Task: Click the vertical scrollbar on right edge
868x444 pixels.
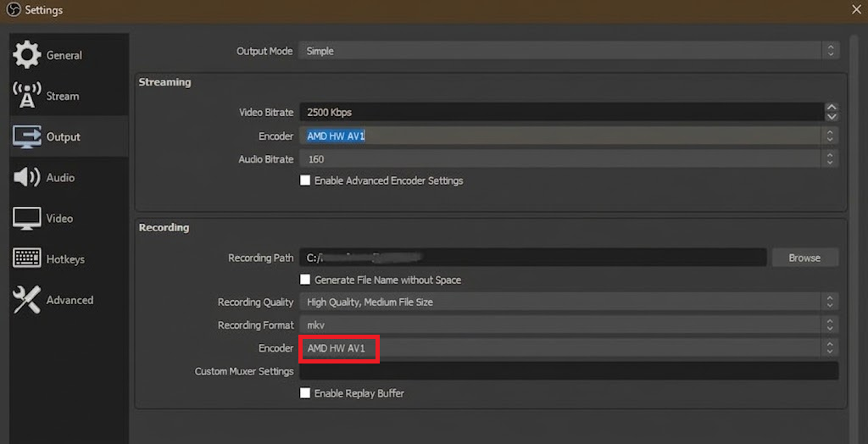Action: click(x=853, y=238)
